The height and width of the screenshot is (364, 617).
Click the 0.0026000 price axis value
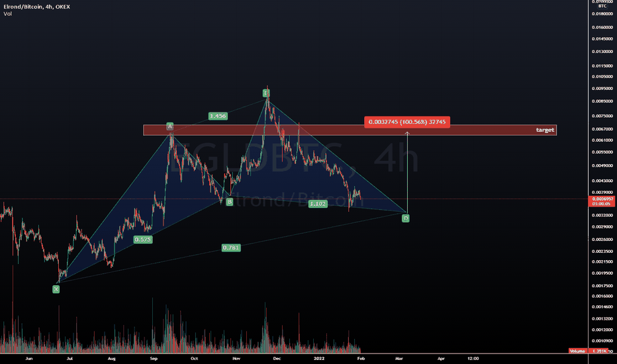(x=602, y=240)
